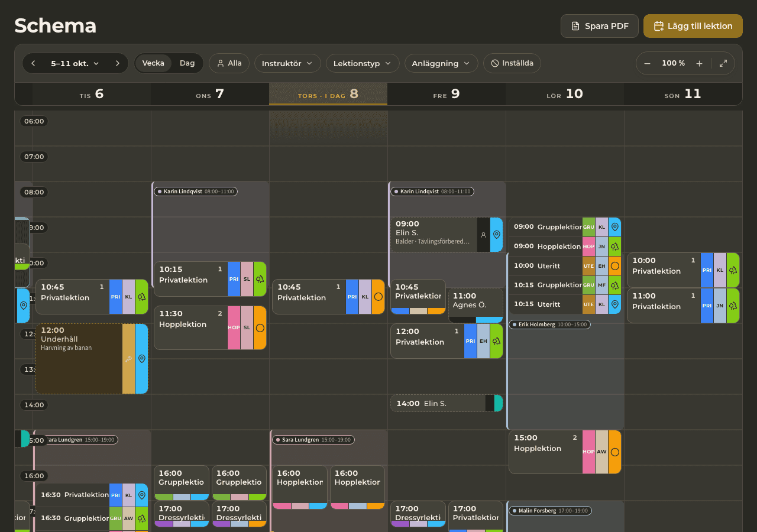The image size is (757, 532).
Task: Zoom out with the minus icon
Action: click(648, 63)
